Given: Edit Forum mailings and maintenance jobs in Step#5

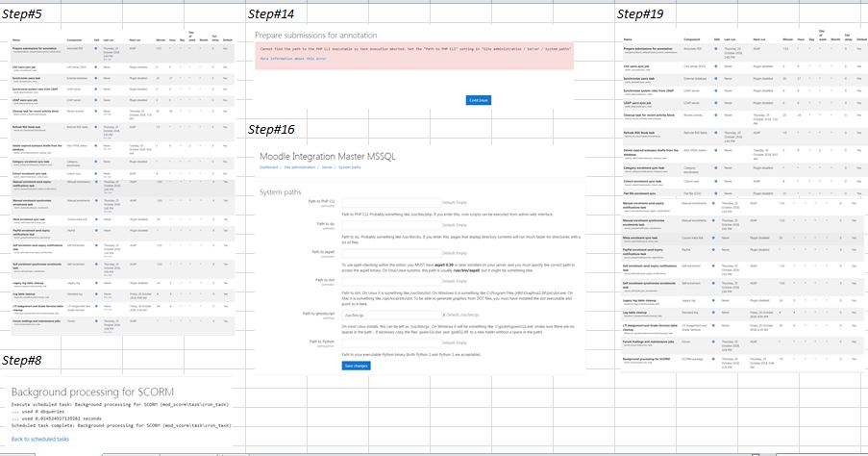Looking at the screenshot, I should 96,320.
